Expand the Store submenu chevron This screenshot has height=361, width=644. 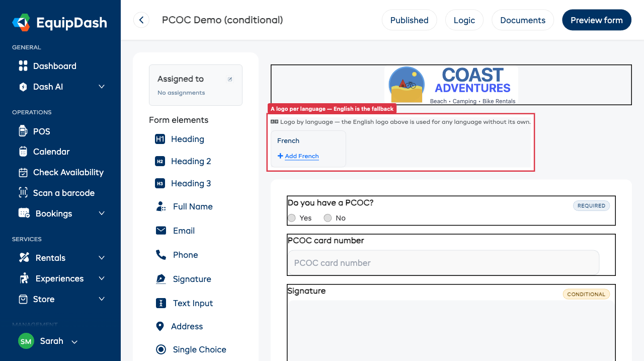pos(102,299)
